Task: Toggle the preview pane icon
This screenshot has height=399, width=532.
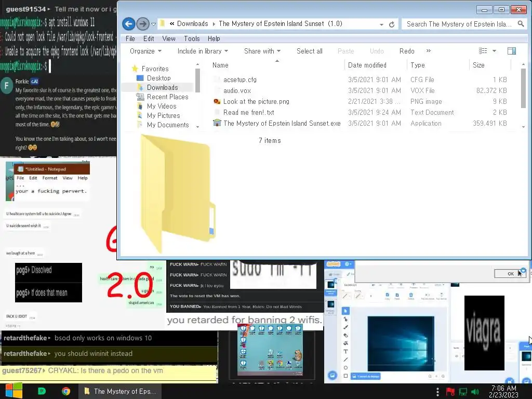Action: click(x=512, y=51)
